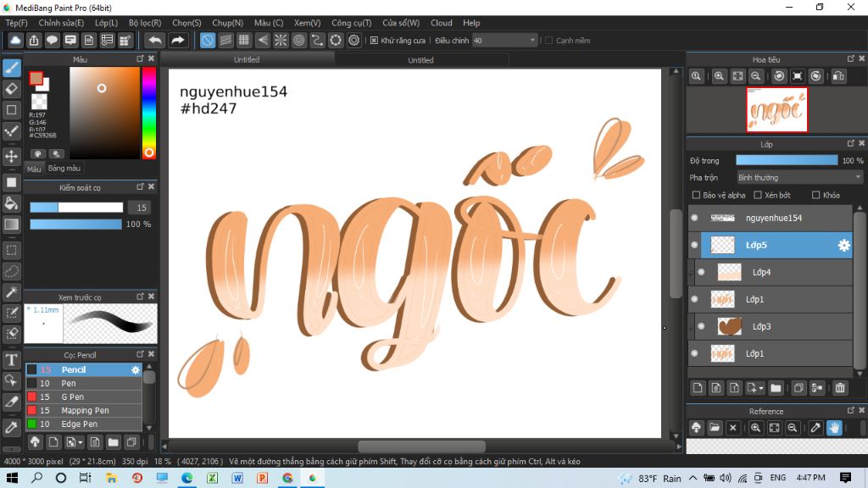
Task: Enable Xén bớt clipping checkbox
Action: click(x=758, y=195)
